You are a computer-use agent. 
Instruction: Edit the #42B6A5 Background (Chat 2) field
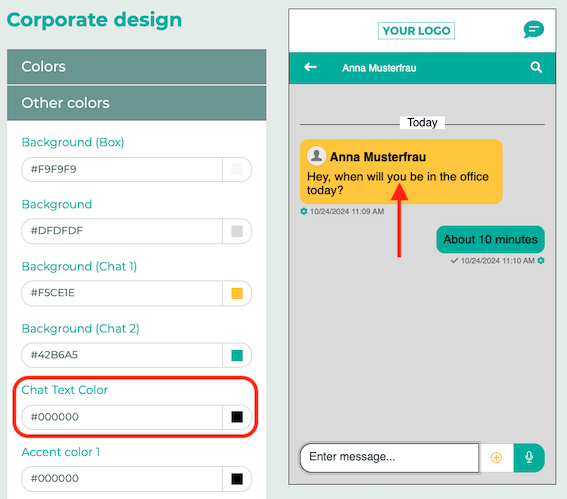[x=122, y=355]
